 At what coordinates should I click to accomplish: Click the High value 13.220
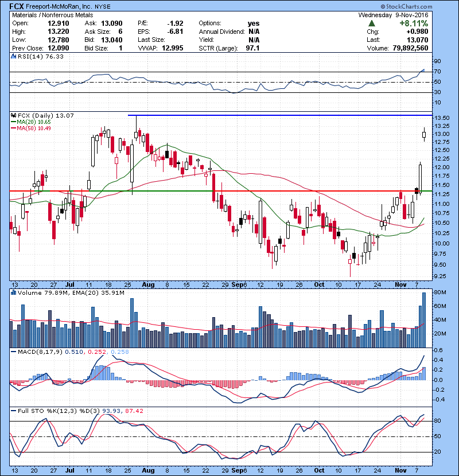click(59, 32)
